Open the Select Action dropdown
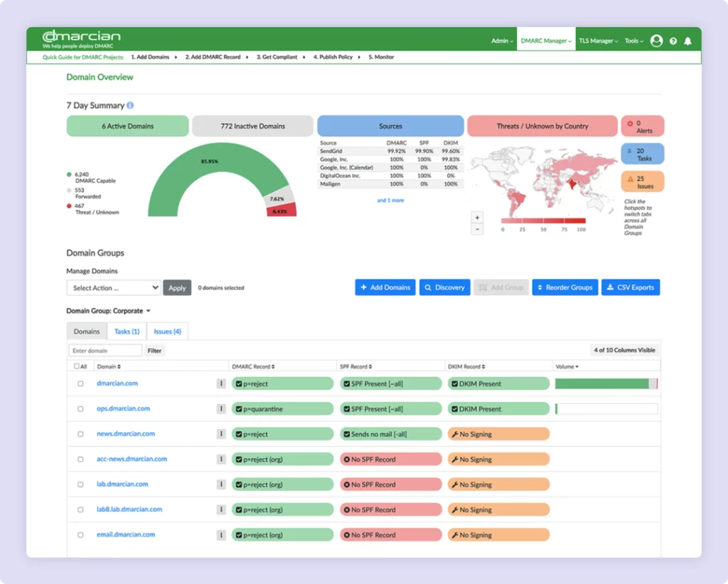Image resolution: width=728 pixels, height=584 pixels. click(x=114, y=287)
